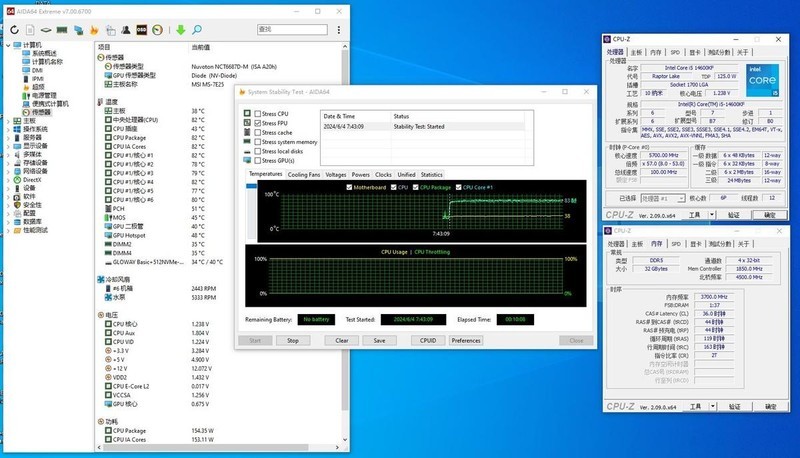Image resolution: width=800 pixels, height=458 pixels.
Task: Click 验证 button in upper CPU-Z window
Action: pyautogui.click(x=734, y=215)
